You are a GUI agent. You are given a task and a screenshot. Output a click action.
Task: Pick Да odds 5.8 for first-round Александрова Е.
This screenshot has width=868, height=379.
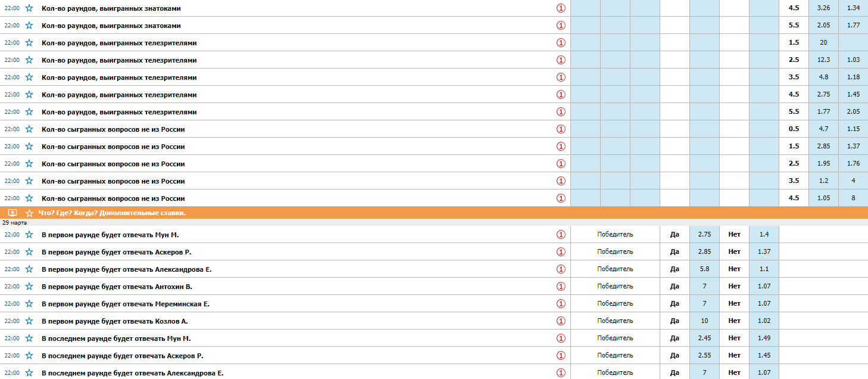tap(704, 269)
